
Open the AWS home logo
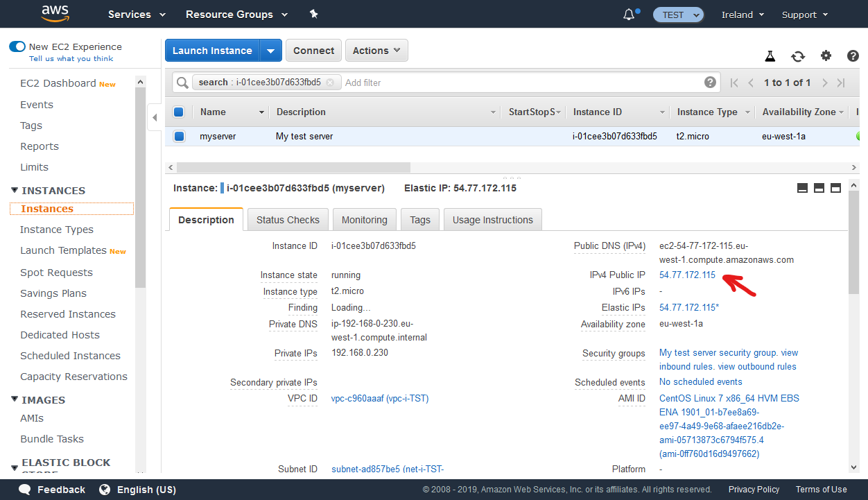(x=55, y=14)
